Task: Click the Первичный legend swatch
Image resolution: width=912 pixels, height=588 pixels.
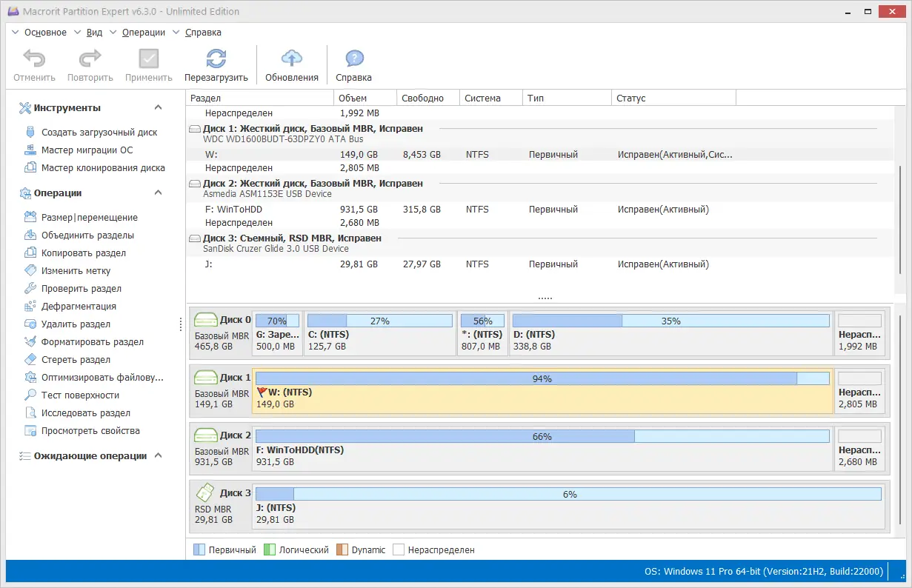Action: pos(199,550)
